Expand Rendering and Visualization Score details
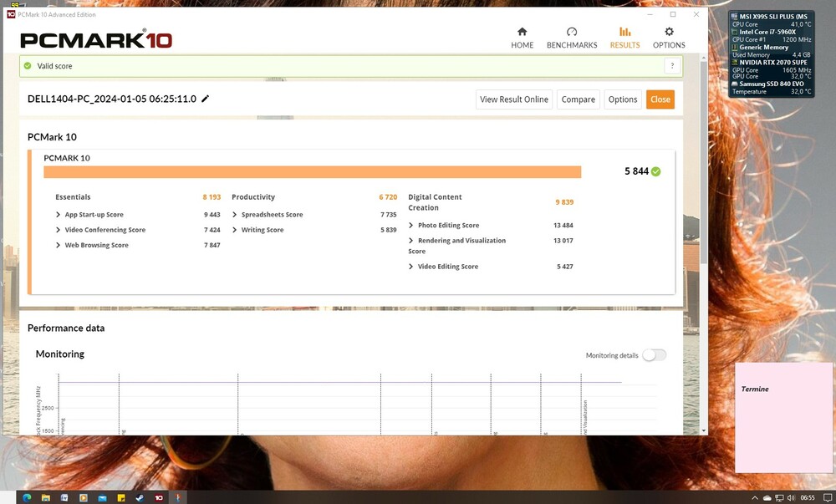 tap(411, 241)
